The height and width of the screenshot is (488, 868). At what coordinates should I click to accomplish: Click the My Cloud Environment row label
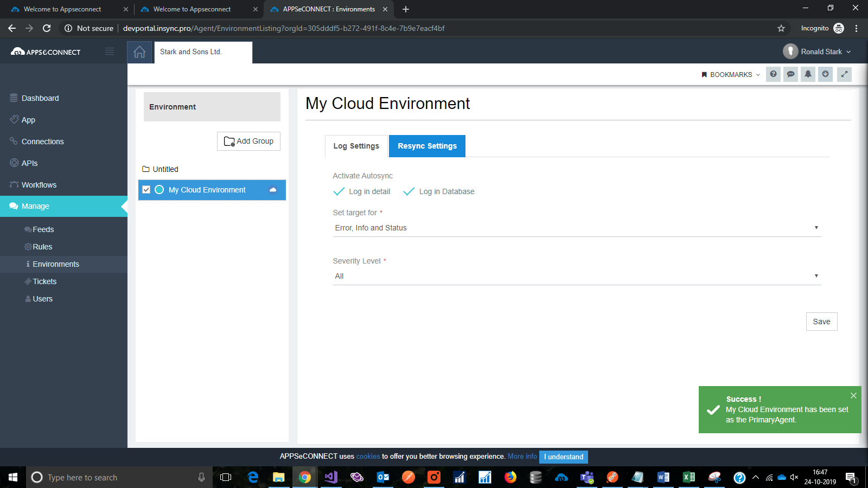pyautogui.click(x=207, y=190)
